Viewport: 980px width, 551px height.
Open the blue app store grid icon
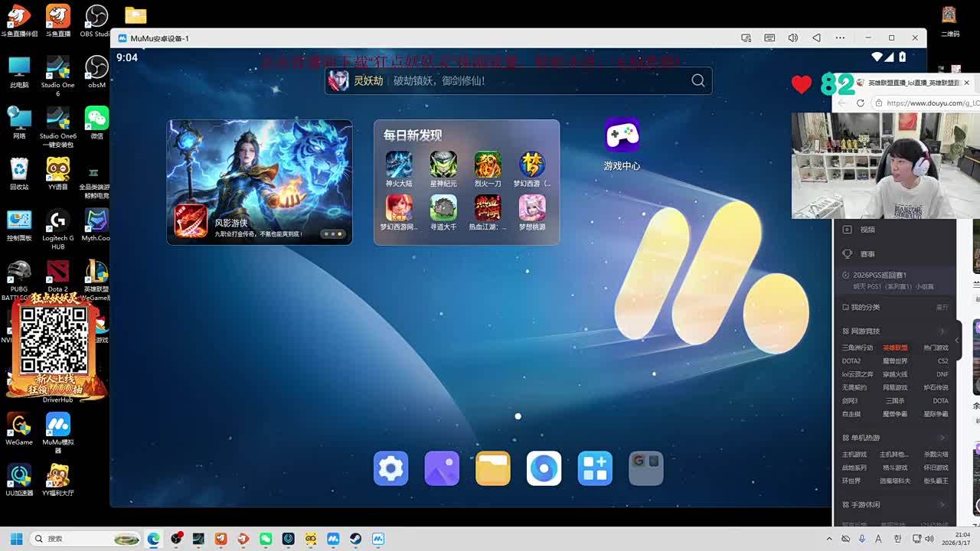pos(595,468)
